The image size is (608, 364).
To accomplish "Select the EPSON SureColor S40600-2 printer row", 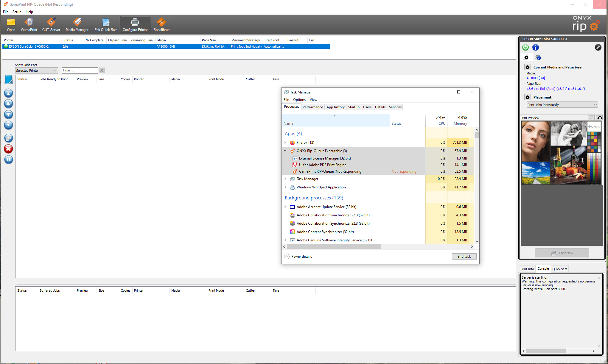I will click(166, 46).
